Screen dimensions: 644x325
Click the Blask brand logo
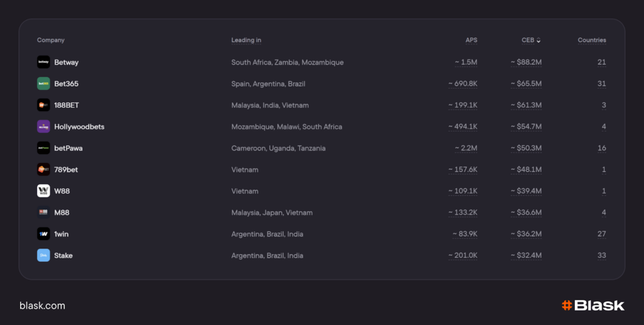pos(593,306)
